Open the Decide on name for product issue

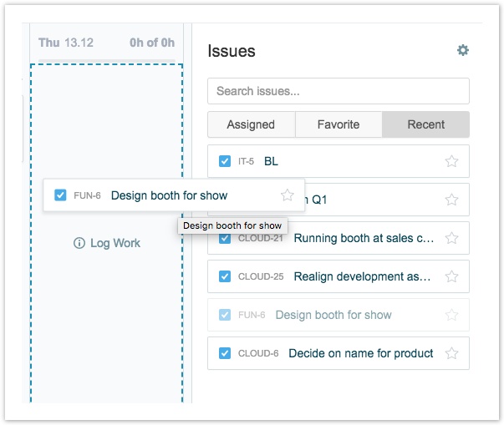point(360,353)
